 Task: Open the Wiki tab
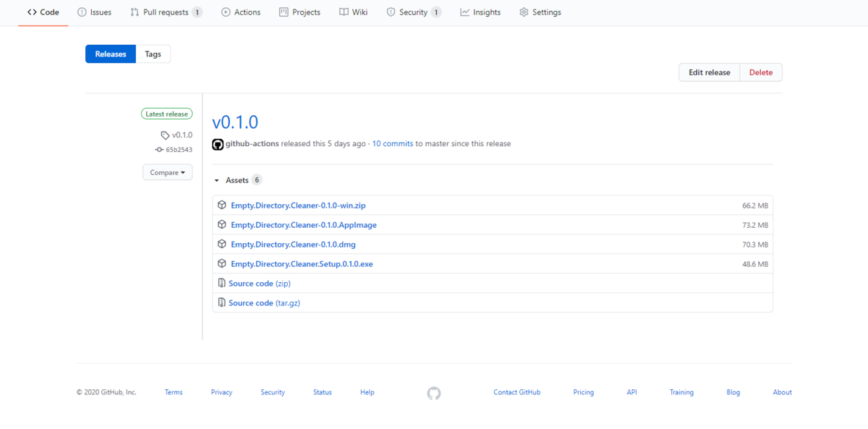(354, 12)
